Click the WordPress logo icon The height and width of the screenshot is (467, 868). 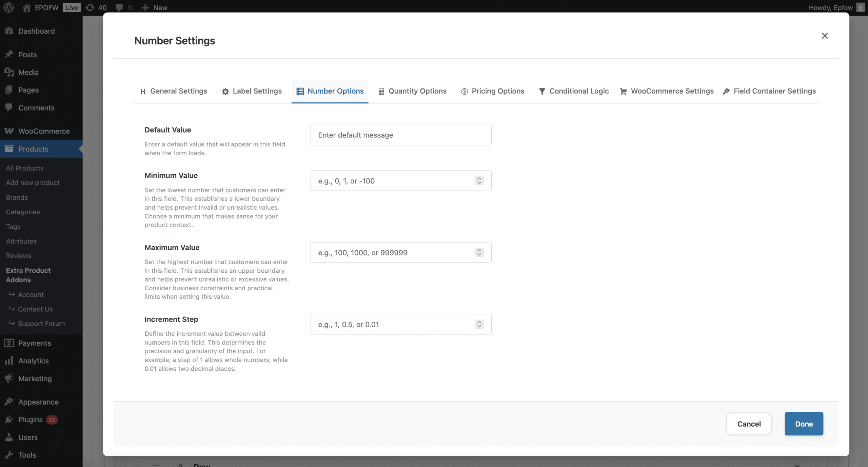pos(8,7)
